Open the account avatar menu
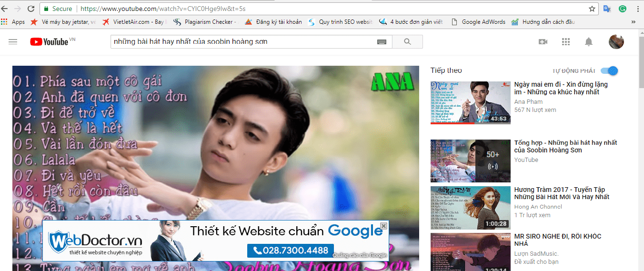Image resolution: width=644 pixels, height=271 pixels. coord(616,42)
